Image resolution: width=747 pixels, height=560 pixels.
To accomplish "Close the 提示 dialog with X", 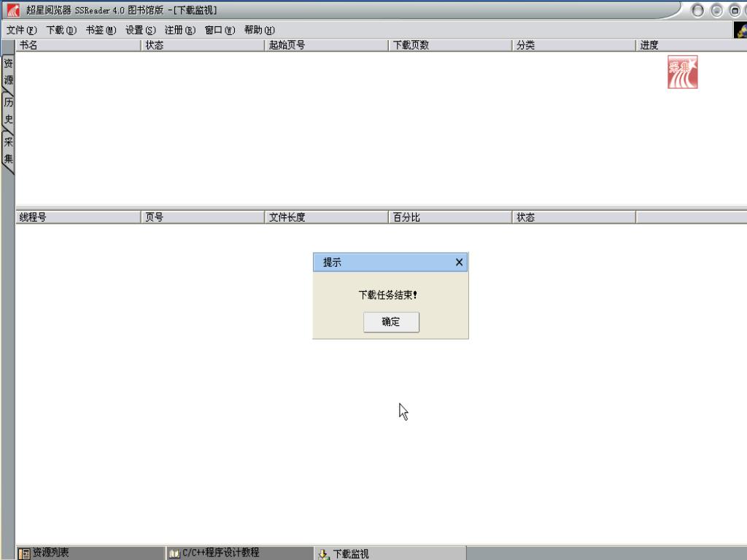I will (459, 262).
